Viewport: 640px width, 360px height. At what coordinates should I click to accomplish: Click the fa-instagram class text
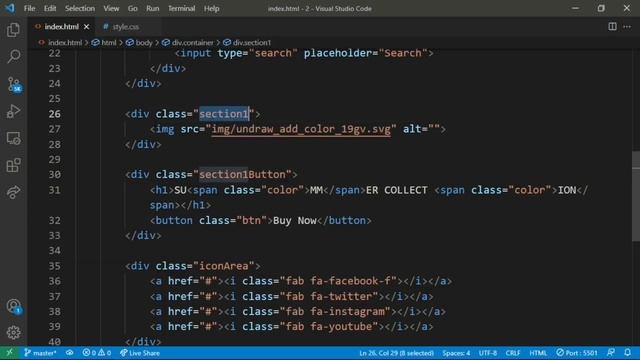coord(347,312)
